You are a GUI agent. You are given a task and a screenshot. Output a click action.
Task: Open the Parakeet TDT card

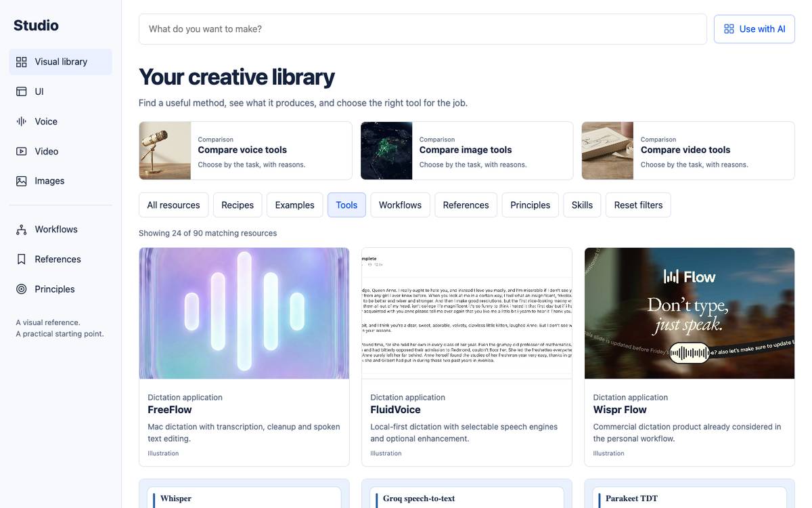tap(690, 494)
